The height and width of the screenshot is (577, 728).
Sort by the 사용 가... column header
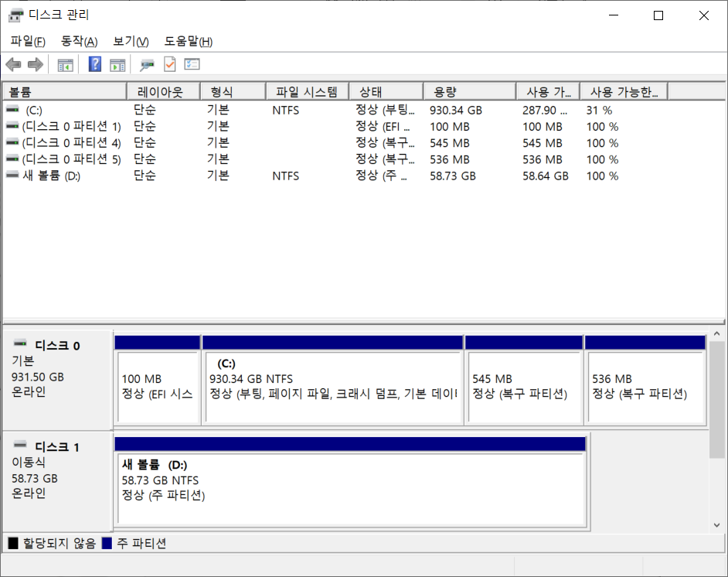click(549, 92)
